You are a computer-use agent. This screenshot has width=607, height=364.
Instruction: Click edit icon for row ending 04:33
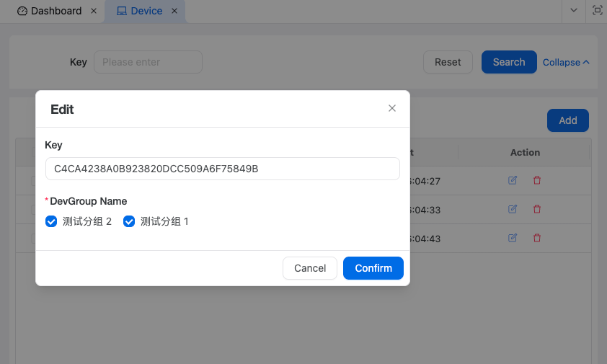click(513, 209)
